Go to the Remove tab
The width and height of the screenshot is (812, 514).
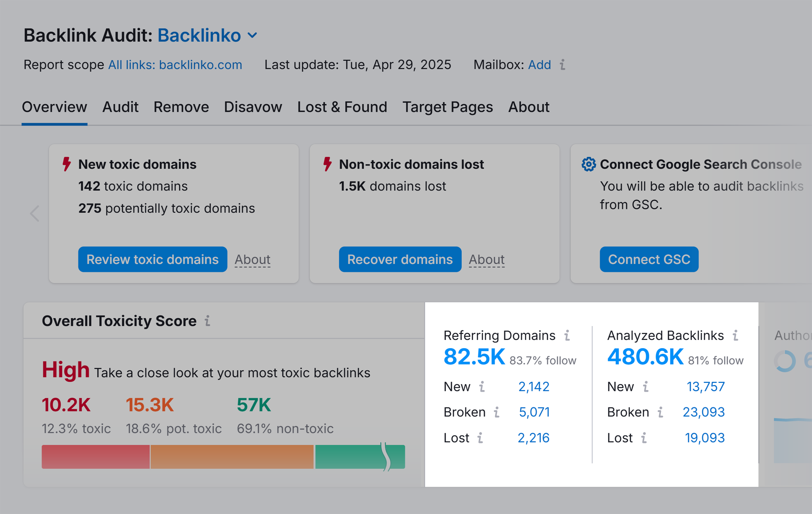click(x=181, y=107)
